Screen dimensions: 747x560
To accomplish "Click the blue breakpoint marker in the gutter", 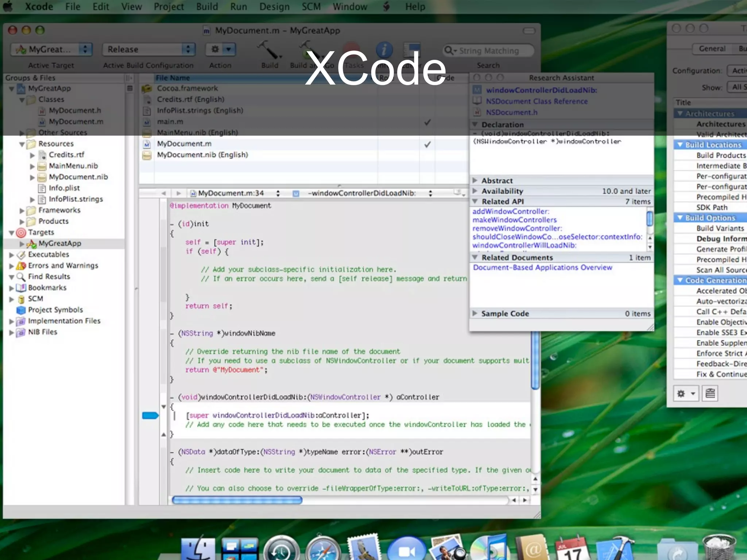I will tap(150, 415).
